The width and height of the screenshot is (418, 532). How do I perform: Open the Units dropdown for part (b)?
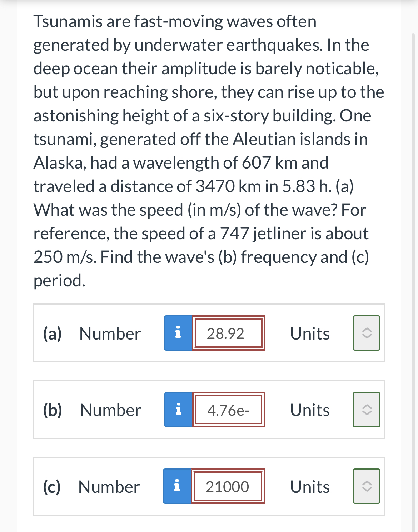click(366, 410)
